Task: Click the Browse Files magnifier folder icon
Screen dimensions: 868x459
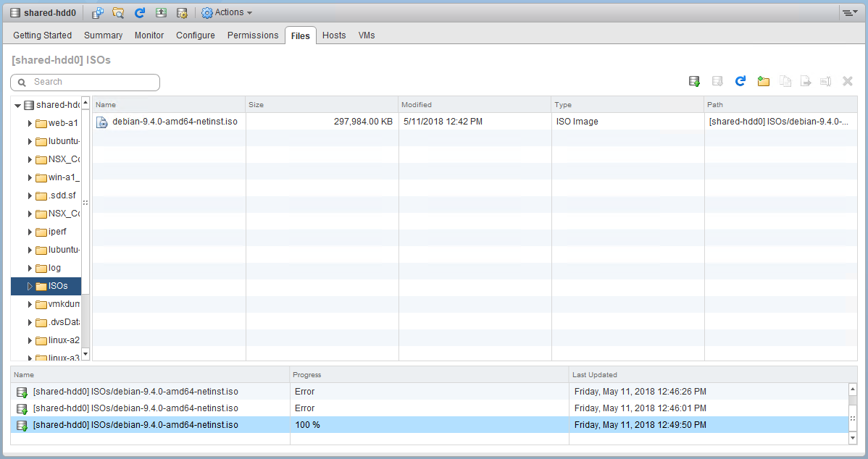Action: click(118, 13)
